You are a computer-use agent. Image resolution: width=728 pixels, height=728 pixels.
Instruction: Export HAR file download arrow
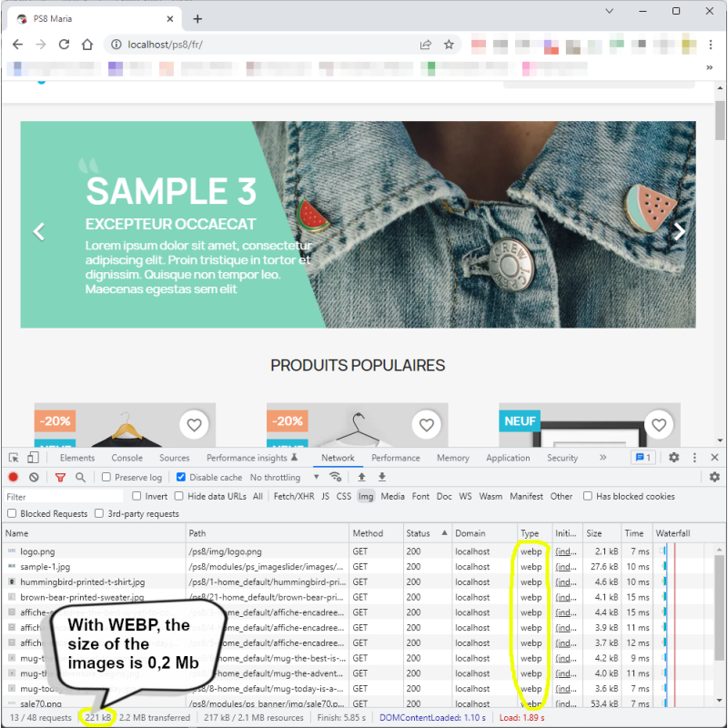pos(381,477)
